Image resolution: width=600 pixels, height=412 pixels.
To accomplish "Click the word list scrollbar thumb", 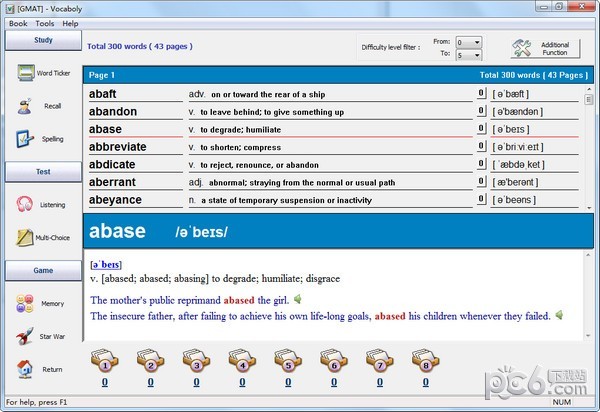I will 589,99.
